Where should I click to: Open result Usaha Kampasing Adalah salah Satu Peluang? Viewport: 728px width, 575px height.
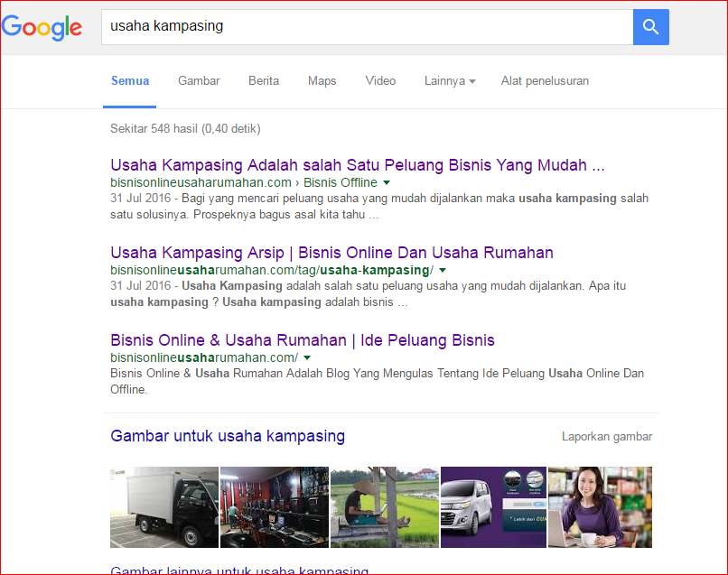358,165
